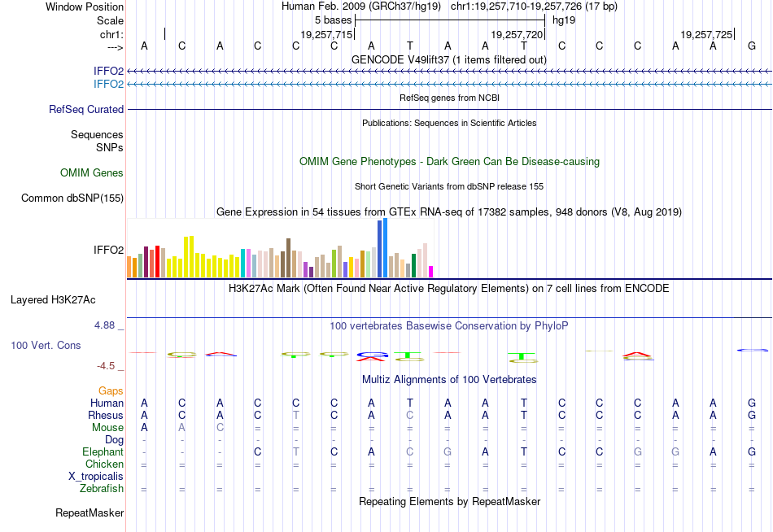The width and height of the screenshot is (773, 532).
Task: Click the chr1:19,257,710-19,257,726 (17 bp) position header
Action: [534, 7]
